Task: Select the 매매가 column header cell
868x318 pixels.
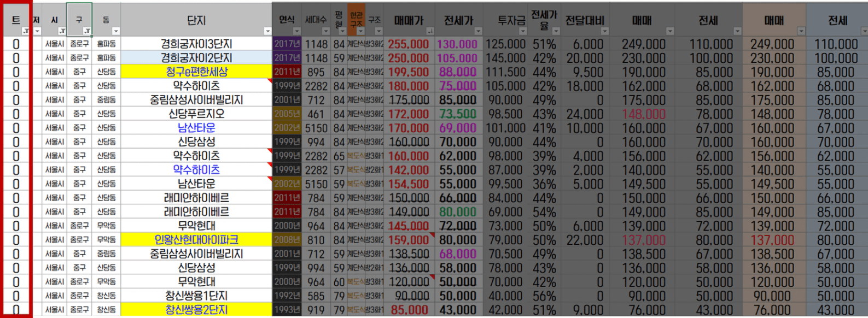Action: click(410, 20)
